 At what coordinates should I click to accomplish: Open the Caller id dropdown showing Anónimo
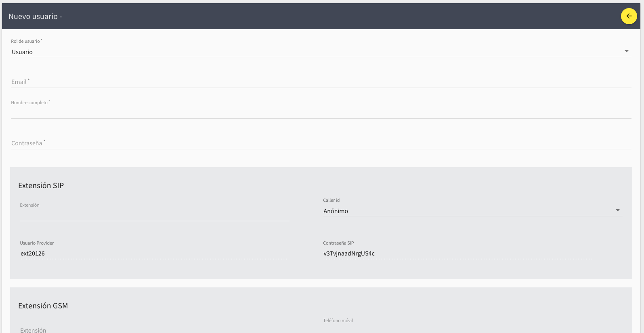point(472,211)
